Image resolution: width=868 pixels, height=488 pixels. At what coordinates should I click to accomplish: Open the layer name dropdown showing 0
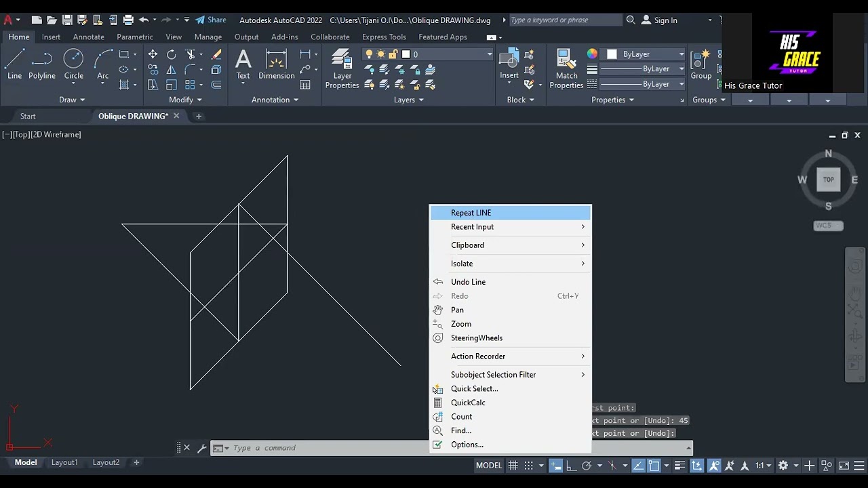click(x=427, y=54)
